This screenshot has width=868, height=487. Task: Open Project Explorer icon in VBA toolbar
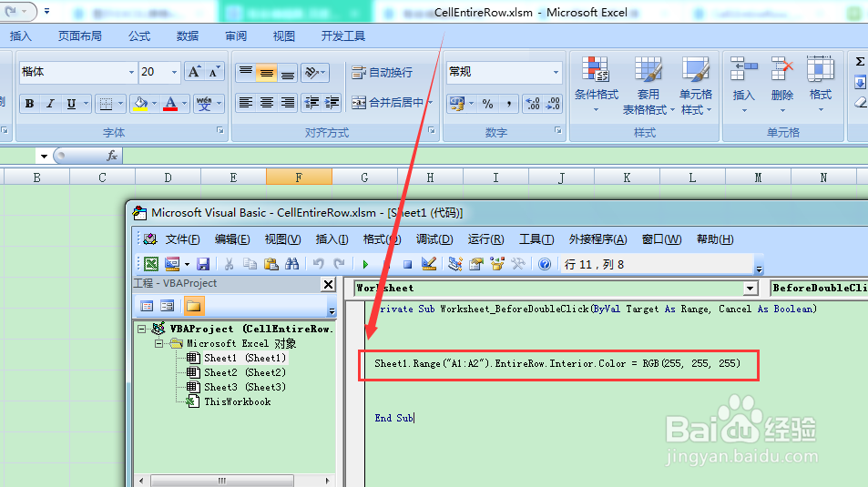click(x=455, y=264)
